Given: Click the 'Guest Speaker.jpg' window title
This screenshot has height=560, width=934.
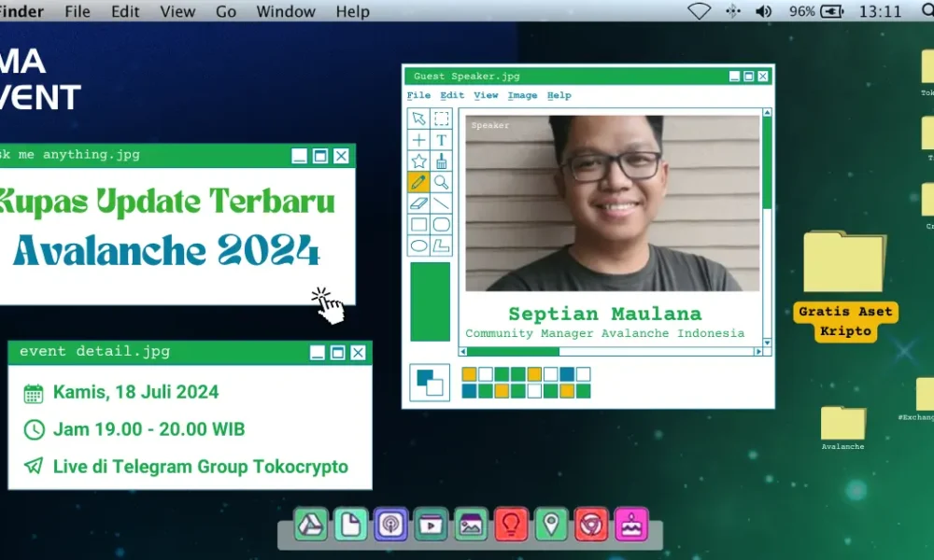Looking at the screenshot, I should (466, 77).
